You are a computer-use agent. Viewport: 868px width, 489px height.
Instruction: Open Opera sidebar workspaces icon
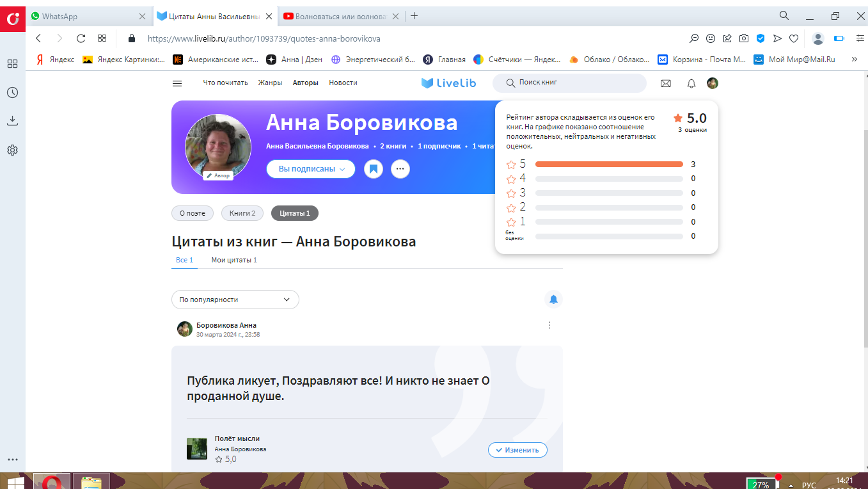click(12, 64)
